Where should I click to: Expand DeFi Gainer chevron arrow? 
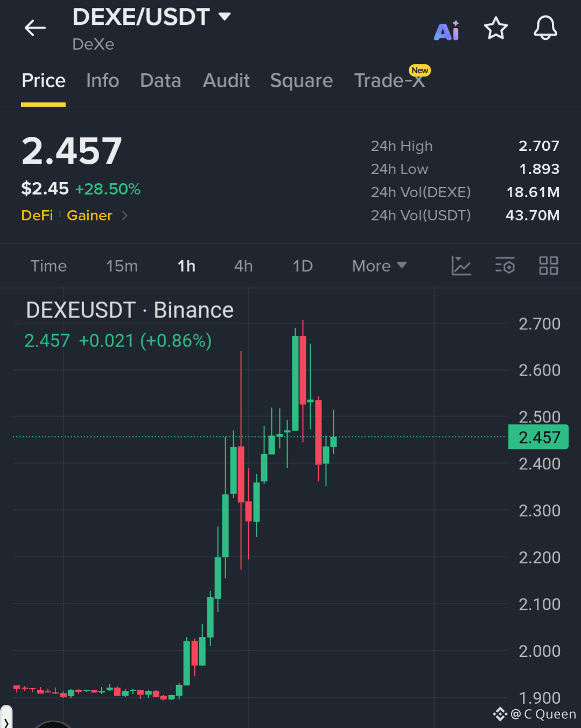[124, 216]
